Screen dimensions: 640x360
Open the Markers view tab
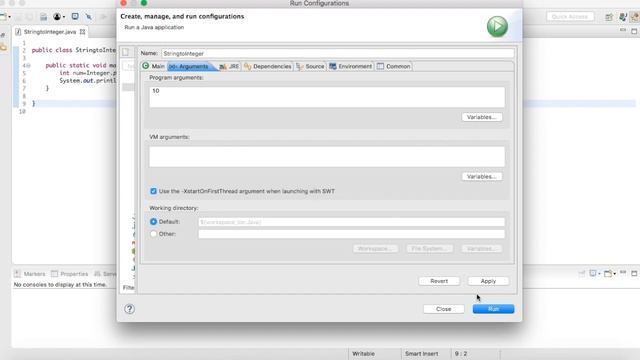tap(30, 273)
